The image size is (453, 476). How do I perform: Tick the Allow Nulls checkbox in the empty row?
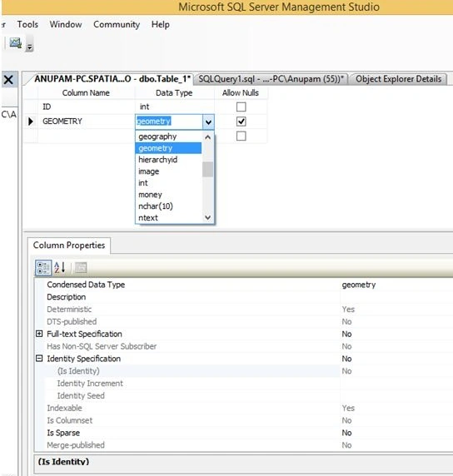tap(241, 136)
